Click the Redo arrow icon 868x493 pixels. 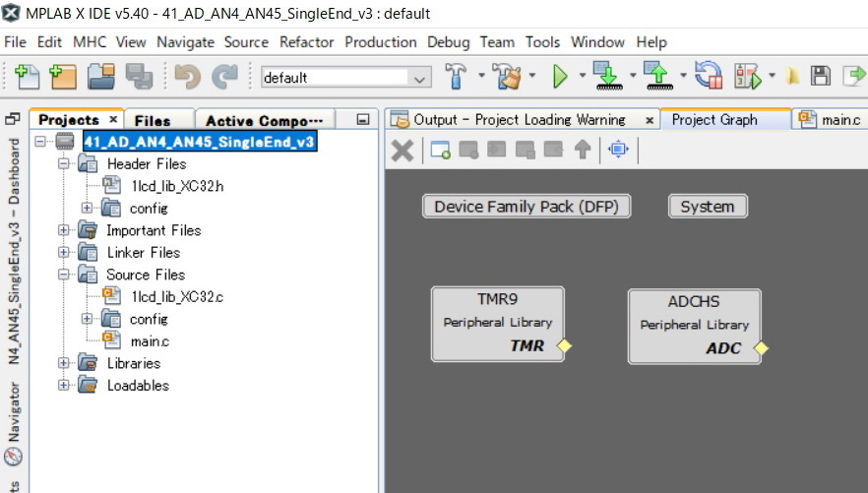coord(224,77)
